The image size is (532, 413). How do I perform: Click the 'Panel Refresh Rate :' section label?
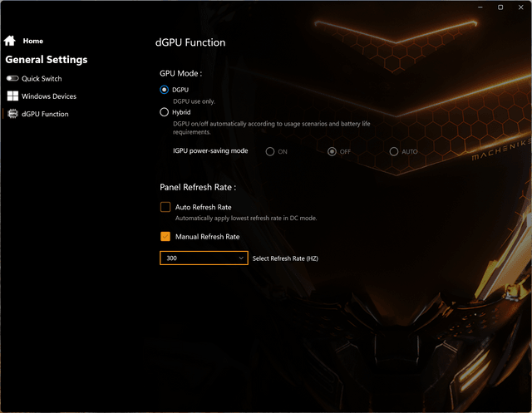point(198,187)
